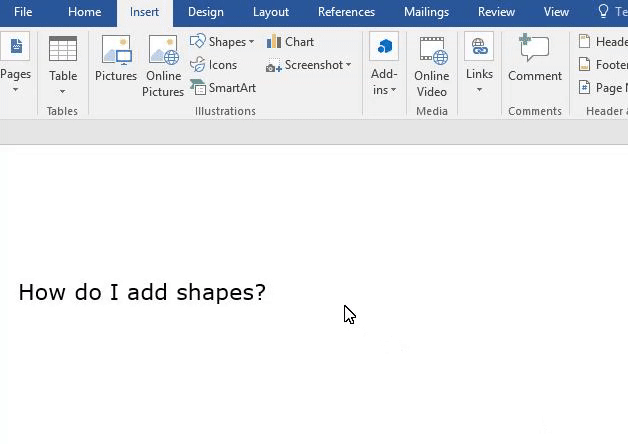Click the Icons insert button
The width and height of the screenshot is (628, 444).
214,65
